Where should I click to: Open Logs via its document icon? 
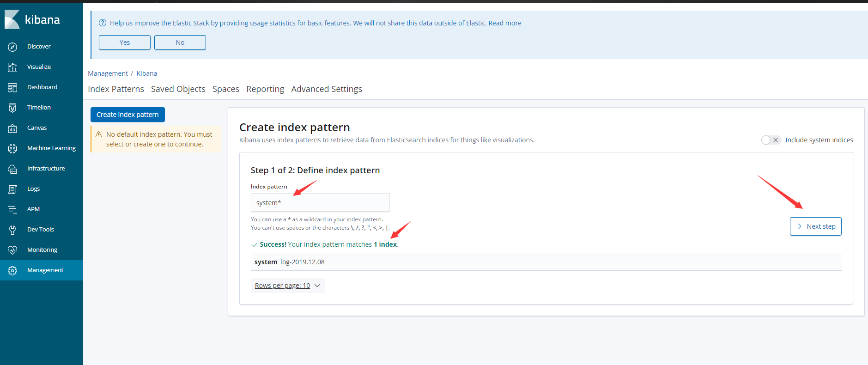(x=12, y=189)
